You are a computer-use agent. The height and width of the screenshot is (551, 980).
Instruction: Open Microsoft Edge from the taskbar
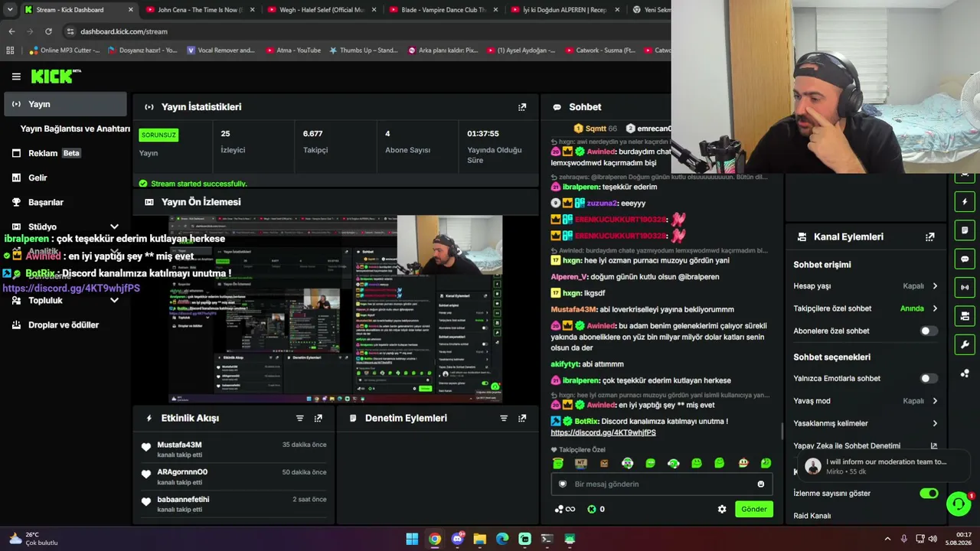(x=502, y=539)
